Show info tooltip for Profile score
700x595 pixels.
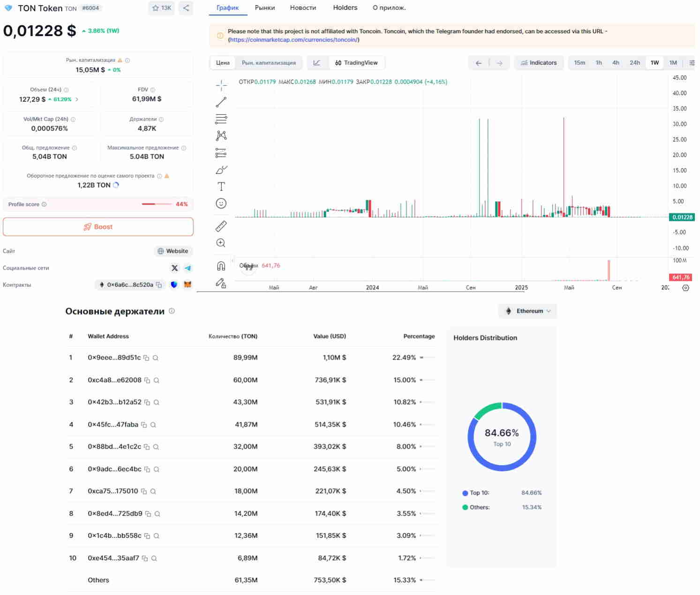click(44, 204)
